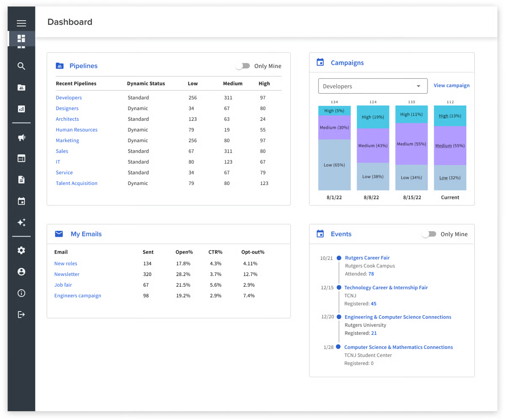Viewport: 505px width, 420px height.
Task: Select the megaphone campaigns icon
Action: click(21, 137)
